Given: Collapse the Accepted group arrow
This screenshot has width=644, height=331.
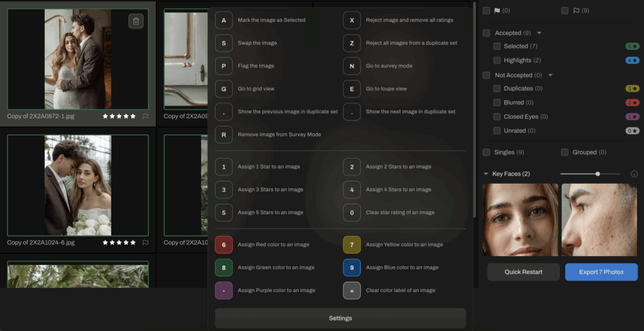Looking at the screenshot, I should point(539,33).
